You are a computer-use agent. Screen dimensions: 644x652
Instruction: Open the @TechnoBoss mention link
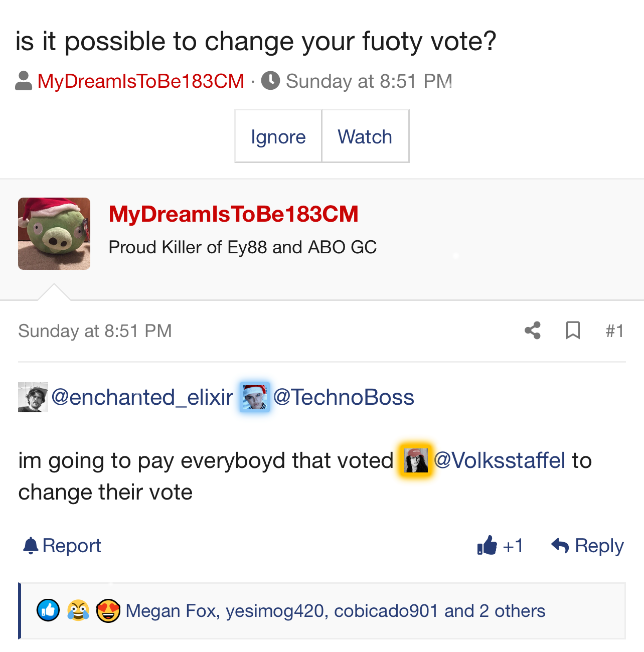point(344,397)
